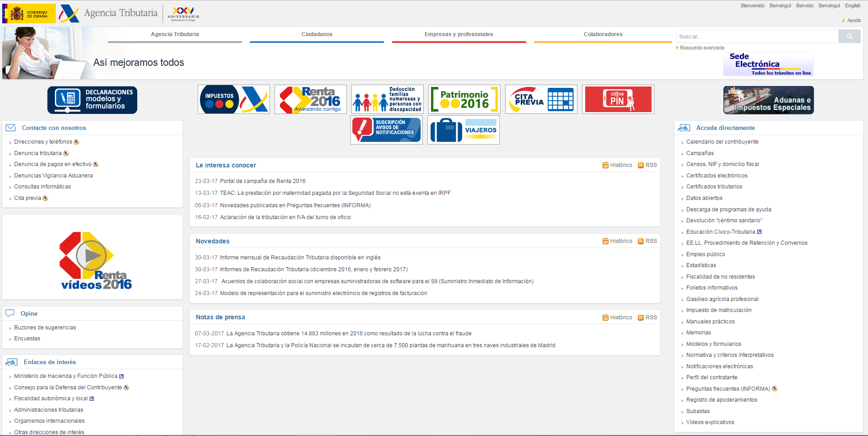Click RSS icon in Novedades section
This screenshot has height=436, width=868.
pyautogui.click(x=641, y=241)
